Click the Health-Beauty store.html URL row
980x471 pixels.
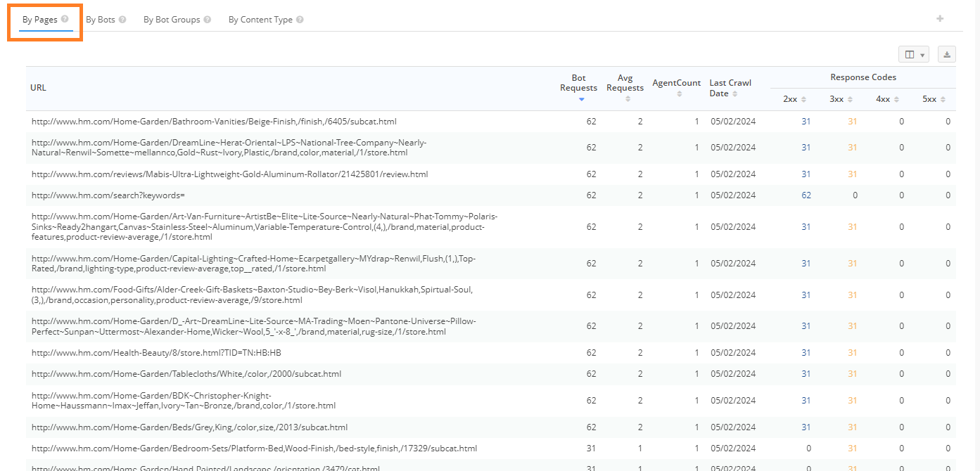coord(156,353)
